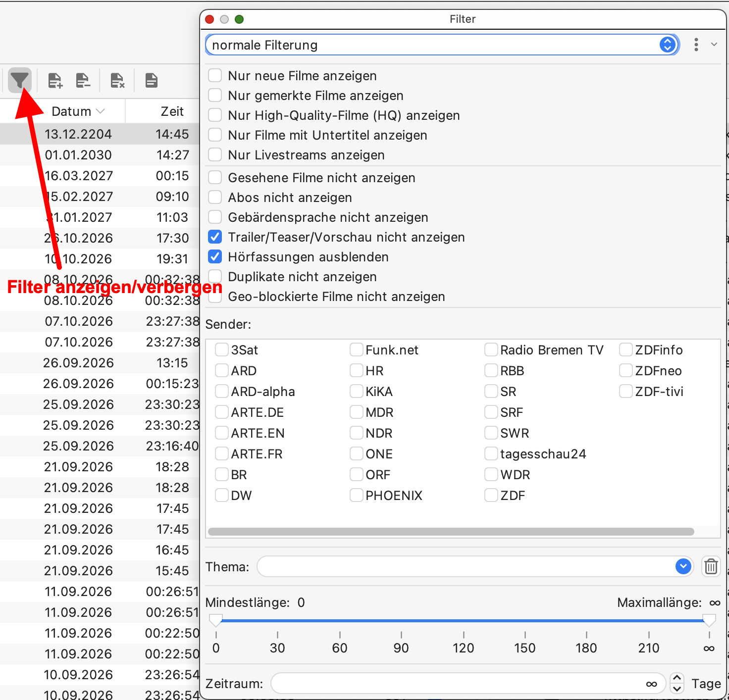Click the Mindestlänge slider handle

215,619
